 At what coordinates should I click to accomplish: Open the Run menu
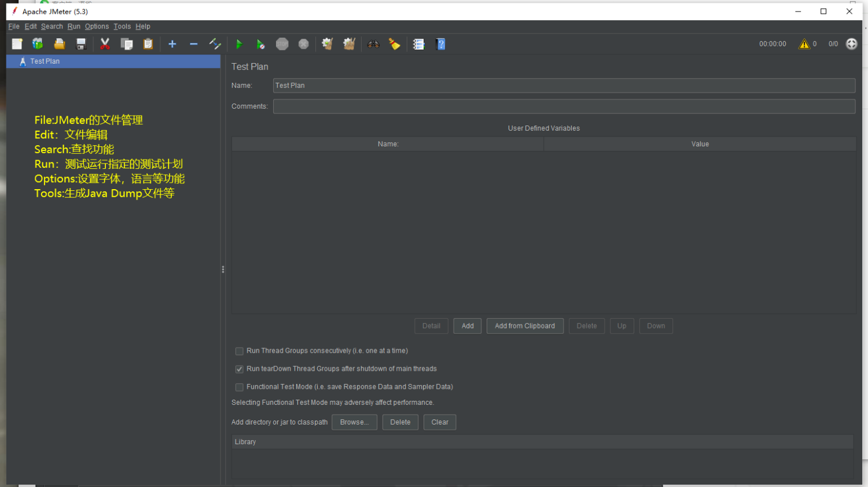point(74,27)
